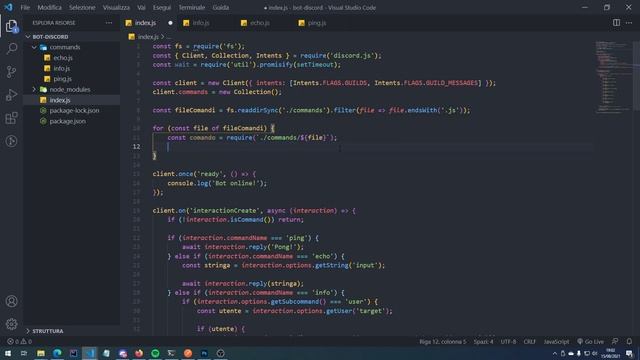Open editor more actions ellipsis
Screen dimensions: 640x360
tap(629, 23)
